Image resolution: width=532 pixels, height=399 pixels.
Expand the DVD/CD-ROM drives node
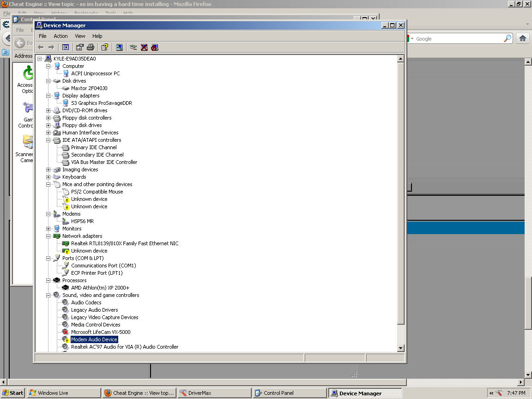click(48, 110)
